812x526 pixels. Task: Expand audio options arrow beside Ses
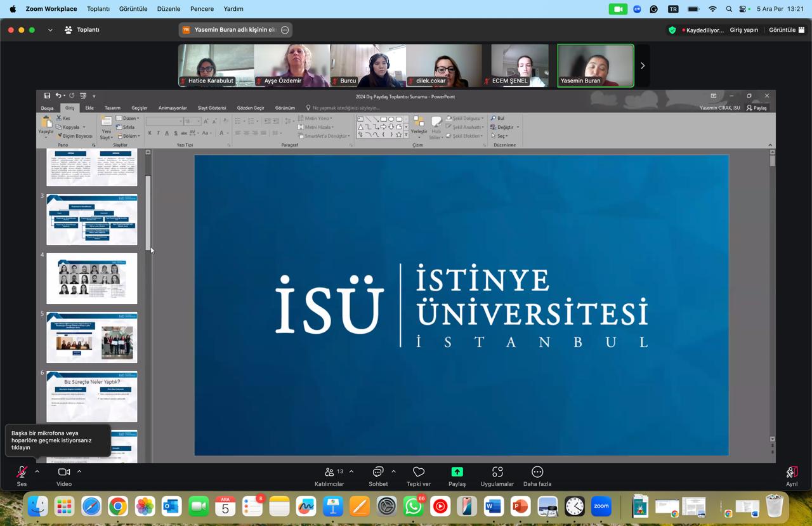pyautogui.click(x=37, y=471)
